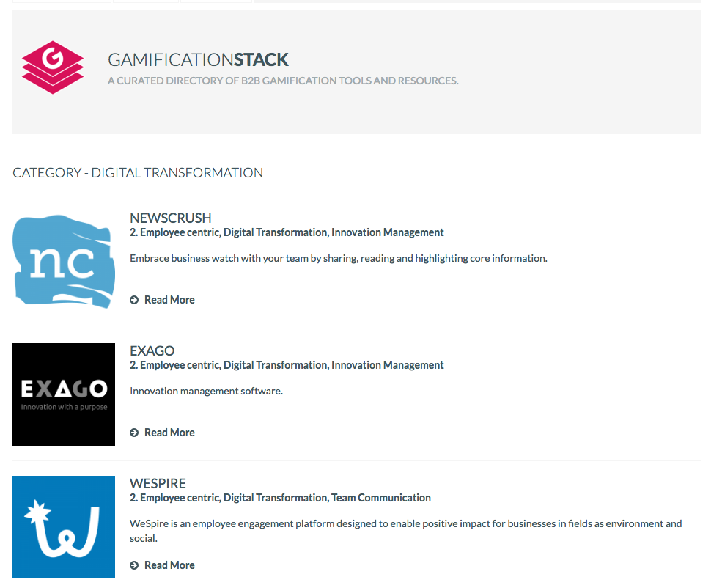Click the arrow icon beside NewsCrush Read More
Viewport: 722px width, 588px height.
134,299
